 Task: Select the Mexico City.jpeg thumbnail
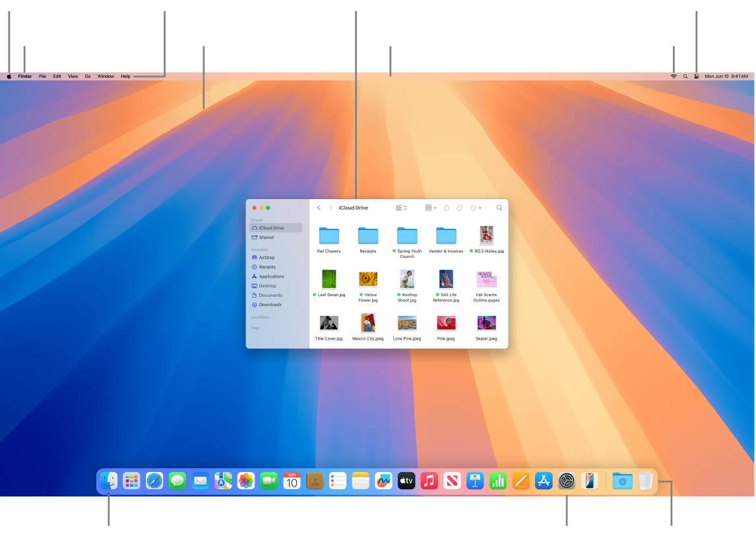[368, 323]
